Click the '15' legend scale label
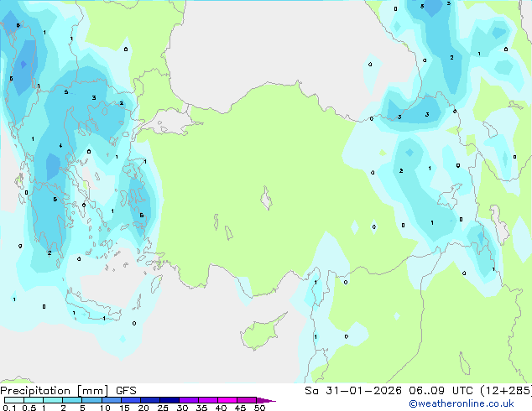 point(124,408)
